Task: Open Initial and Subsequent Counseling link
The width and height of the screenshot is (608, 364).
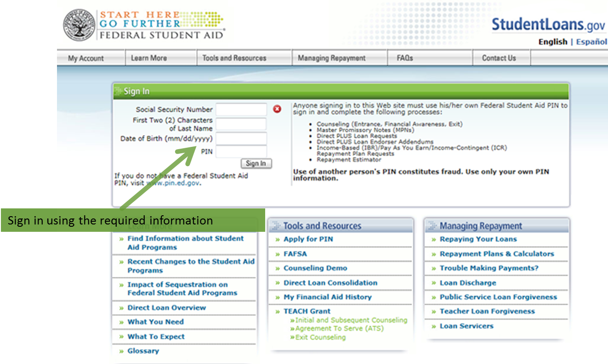Action: click(351, 320)
